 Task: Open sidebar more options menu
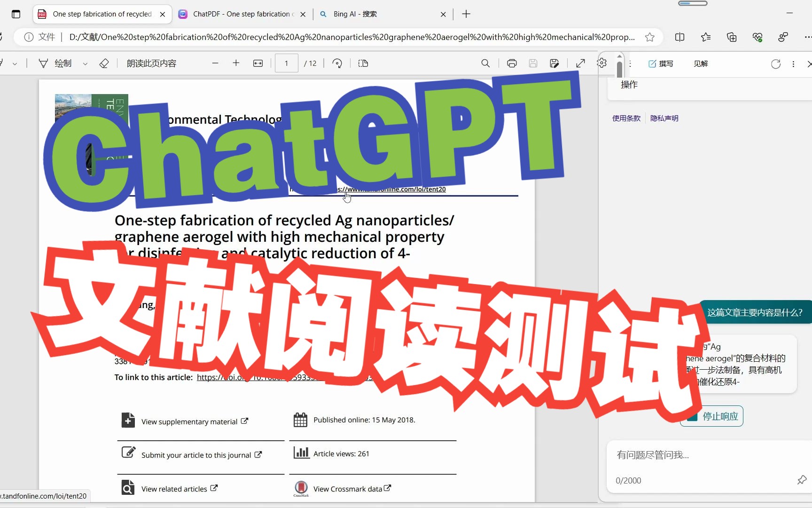pos(794,64)
